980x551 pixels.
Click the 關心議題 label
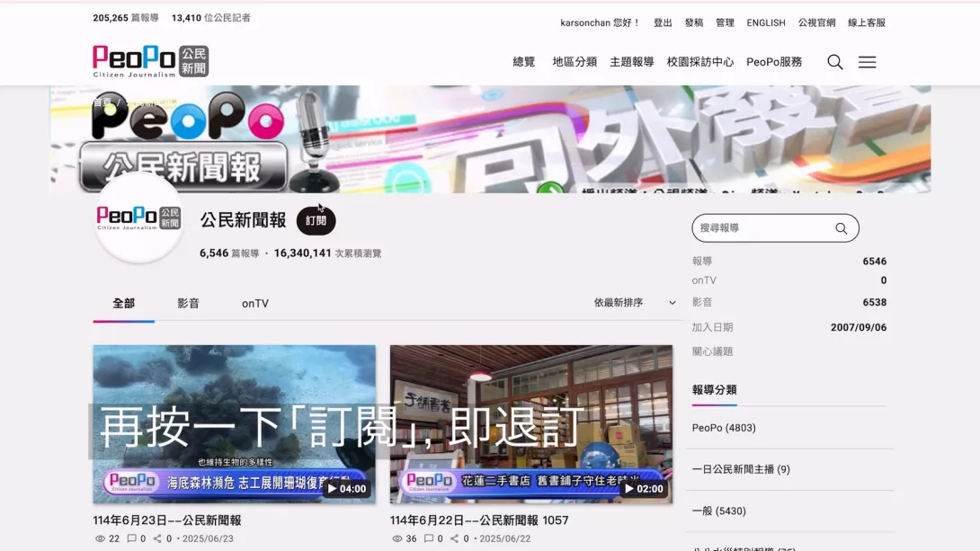point(712,351)
